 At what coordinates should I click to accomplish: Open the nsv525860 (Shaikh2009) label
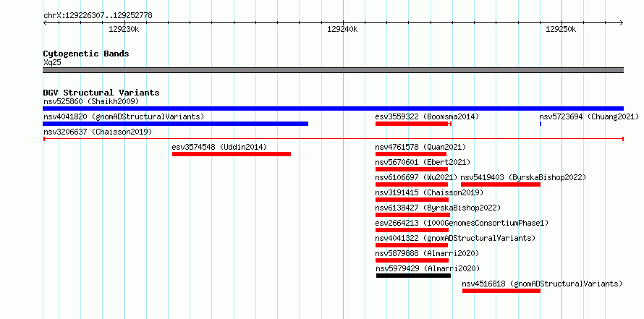(x=91, y=101)
